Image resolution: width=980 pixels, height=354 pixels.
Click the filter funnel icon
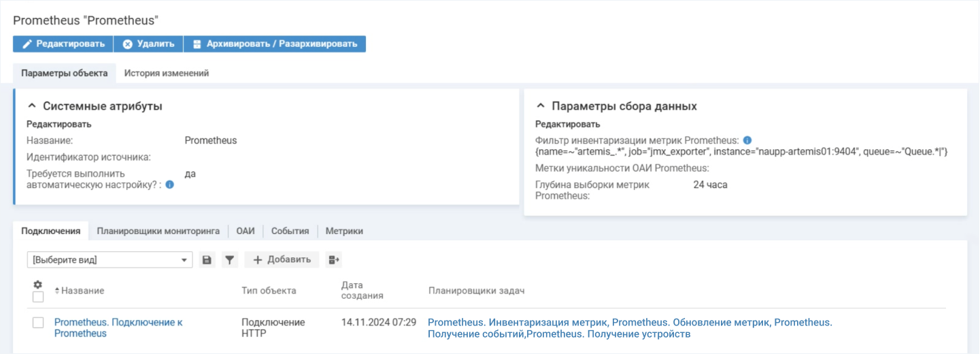(x=230, y=259)
